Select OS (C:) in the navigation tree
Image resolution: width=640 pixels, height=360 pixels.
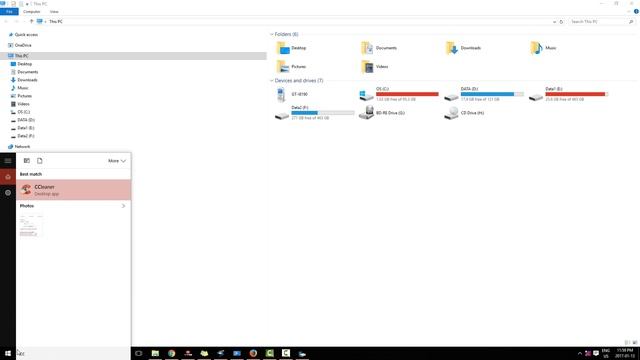click(x=23, y=112)
